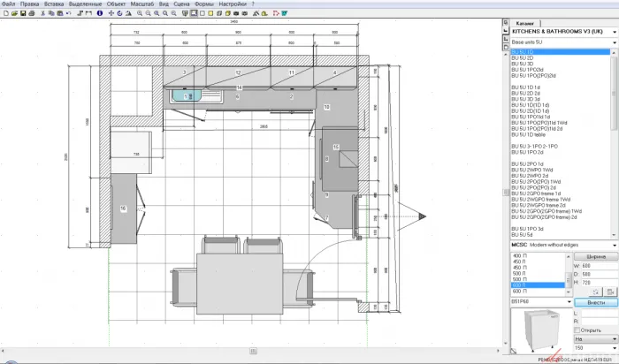Click the New file toolbar icon
The image size is (619, 364).
point(4,14)
